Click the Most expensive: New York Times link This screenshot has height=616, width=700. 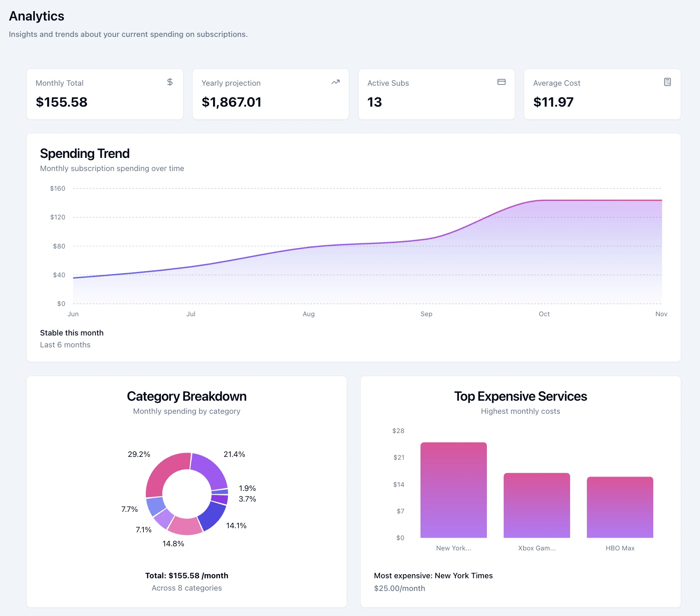pyautogui.click(x=433, y=575)
